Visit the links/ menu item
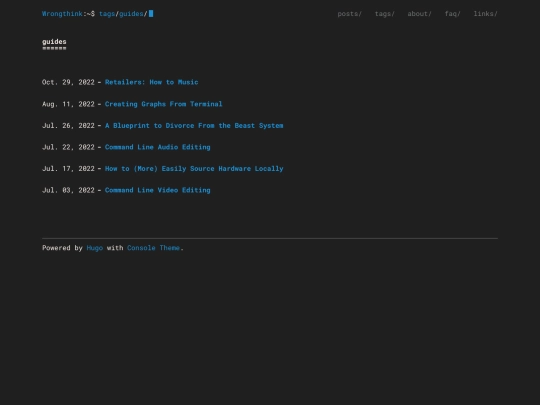 [486, 14]
